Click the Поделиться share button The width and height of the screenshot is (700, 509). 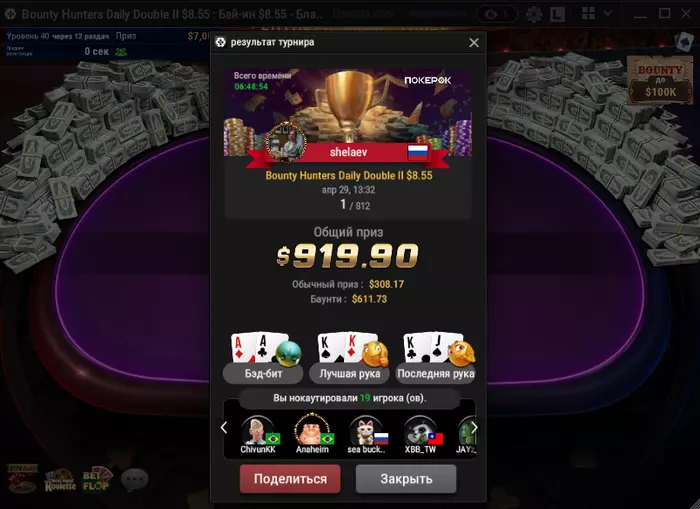point(290,479)
